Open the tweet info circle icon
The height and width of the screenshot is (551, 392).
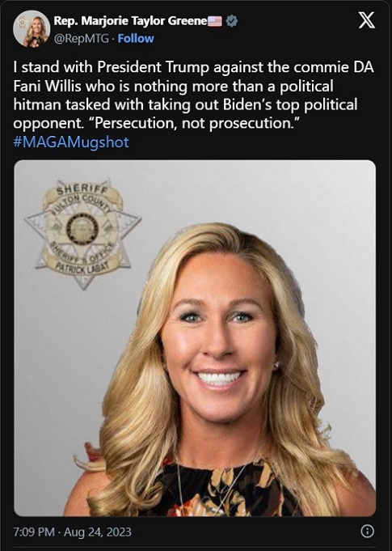[x=368, y=531]
